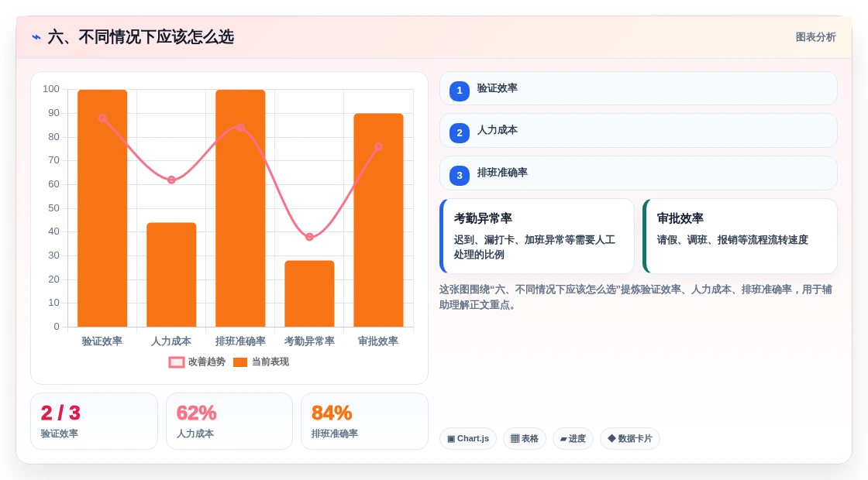Click the 考勤异常率 description card

tap(537, 236)
